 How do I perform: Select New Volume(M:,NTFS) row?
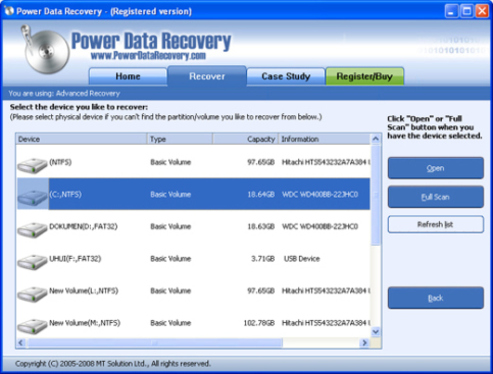point(193,323)
